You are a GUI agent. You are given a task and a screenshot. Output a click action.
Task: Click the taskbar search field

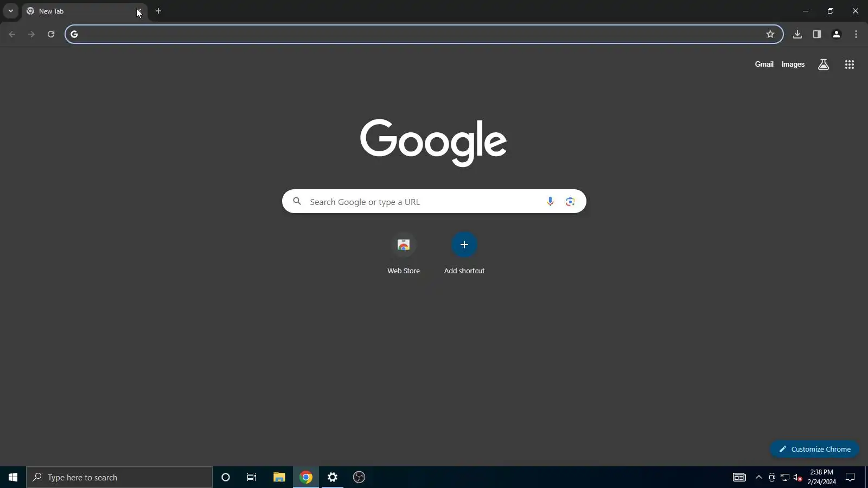[x=119, y=477]
